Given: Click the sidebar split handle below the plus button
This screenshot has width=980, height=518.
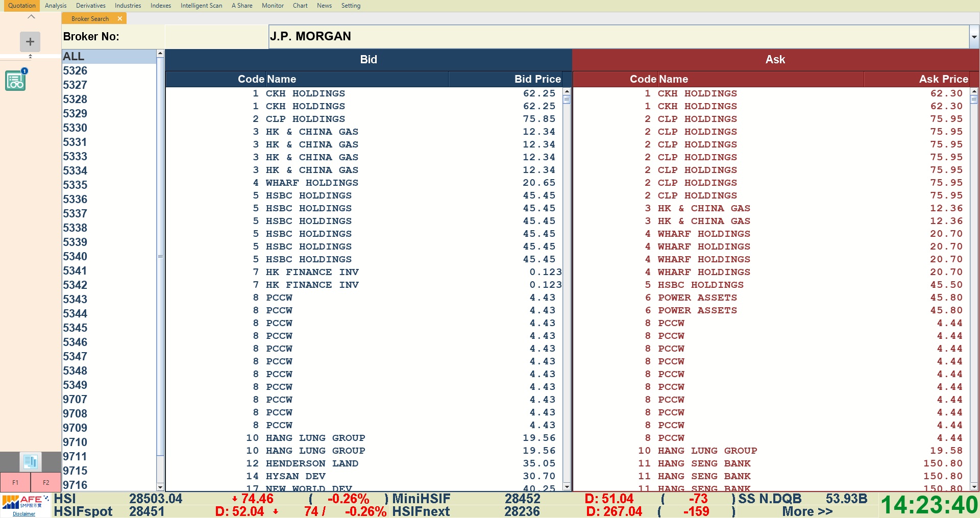Looking at the screenshot, I should tap(30, 56).
